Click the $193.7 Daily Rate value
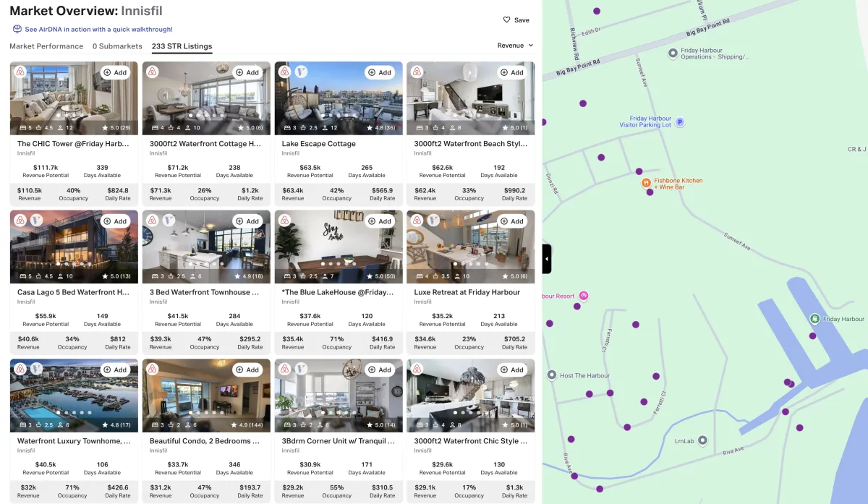The image size is (868, 504). coord(250,488)
